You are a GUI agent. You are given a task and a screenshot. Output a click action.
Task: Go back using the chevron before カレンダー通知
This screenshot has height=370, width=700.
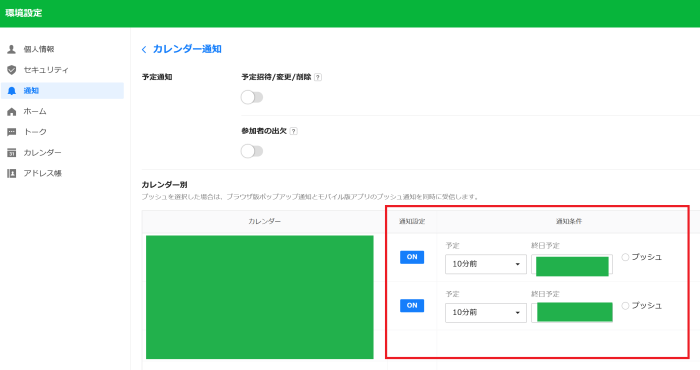(144, 50)
